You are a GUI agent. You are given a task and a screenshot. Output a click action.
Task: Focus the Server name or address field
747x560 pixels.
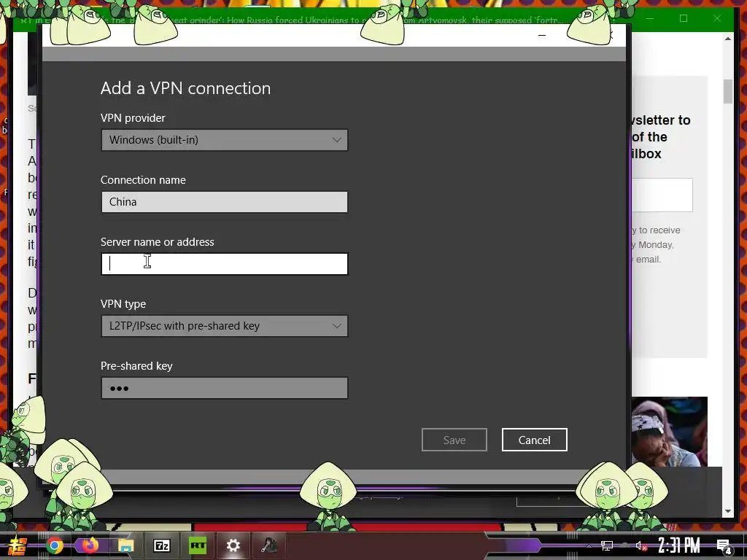point(225,264)
